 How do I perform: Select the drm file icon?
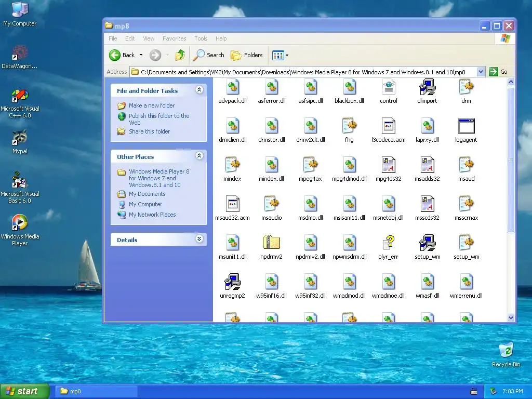466,87
